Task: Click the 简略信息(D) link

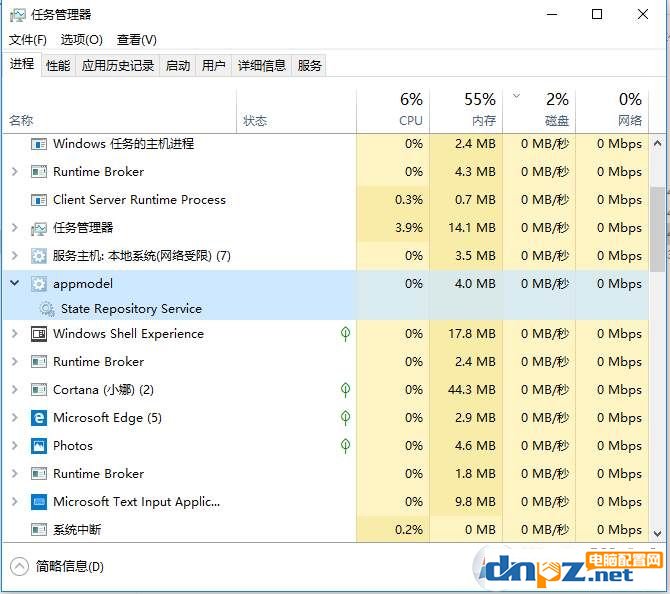Action: (x=70, y=567)
